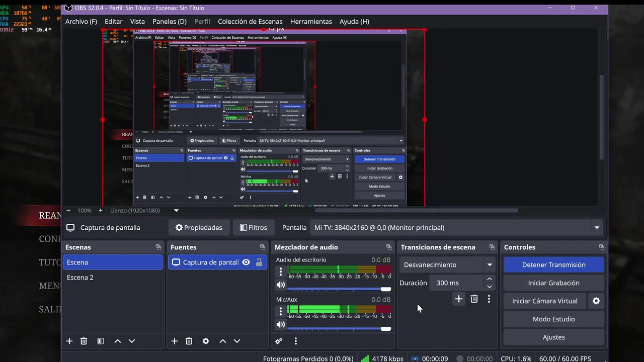Open Vista menu
The height and width of the screenshot is (362, 644).
(x=137, y=22)
